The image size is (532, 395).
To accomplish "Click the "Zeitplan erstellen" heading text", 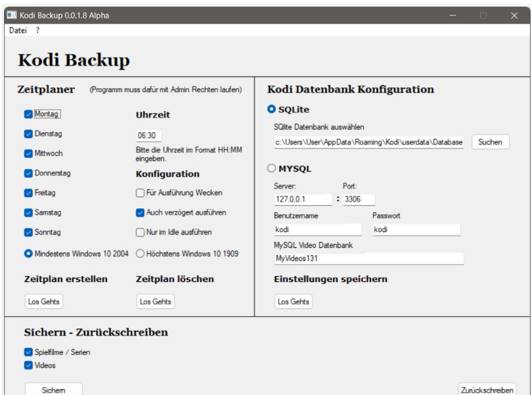I will coord(66,279).
